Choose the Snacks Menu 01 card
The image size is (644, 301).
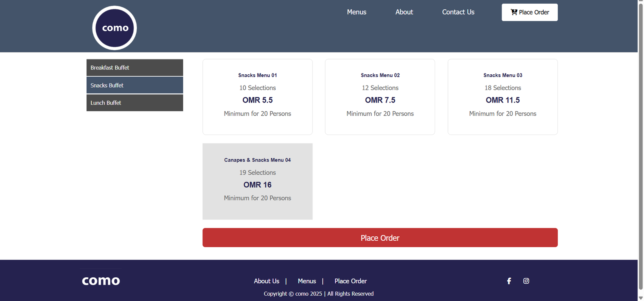point(258,97)
